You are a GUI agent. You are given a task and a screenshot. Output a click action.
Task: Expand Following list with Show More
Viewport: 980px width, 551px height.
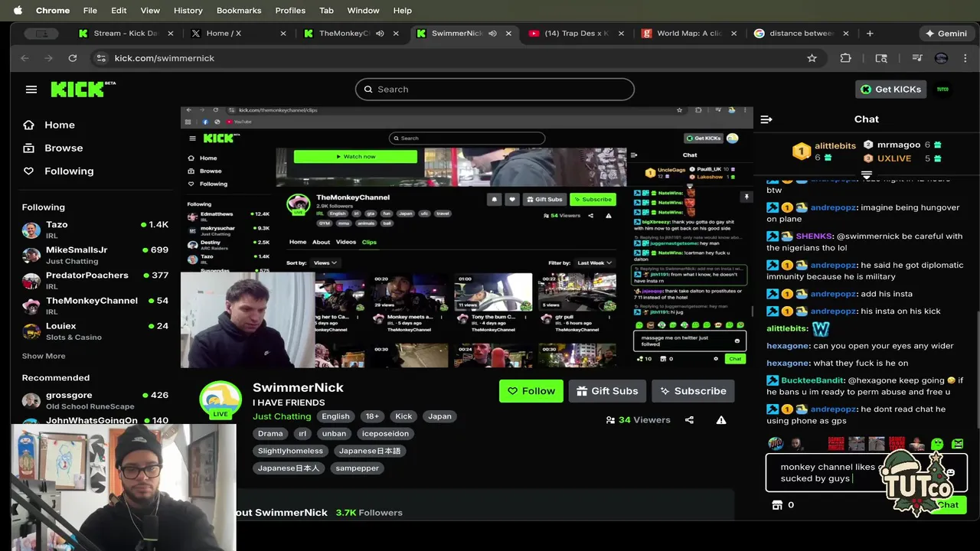[x=44, y=356]
